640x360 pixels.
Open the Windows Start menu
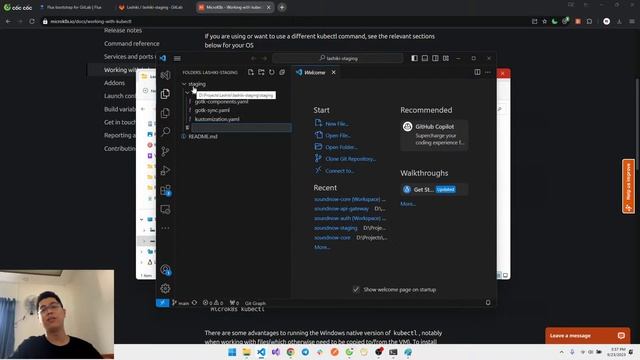pos(232,352)
